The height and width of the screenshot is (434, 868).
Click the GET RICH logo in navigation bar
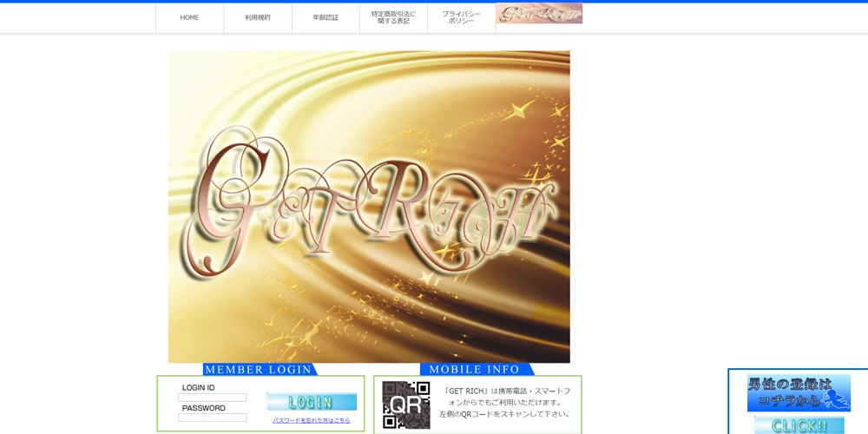pos(539,14)
